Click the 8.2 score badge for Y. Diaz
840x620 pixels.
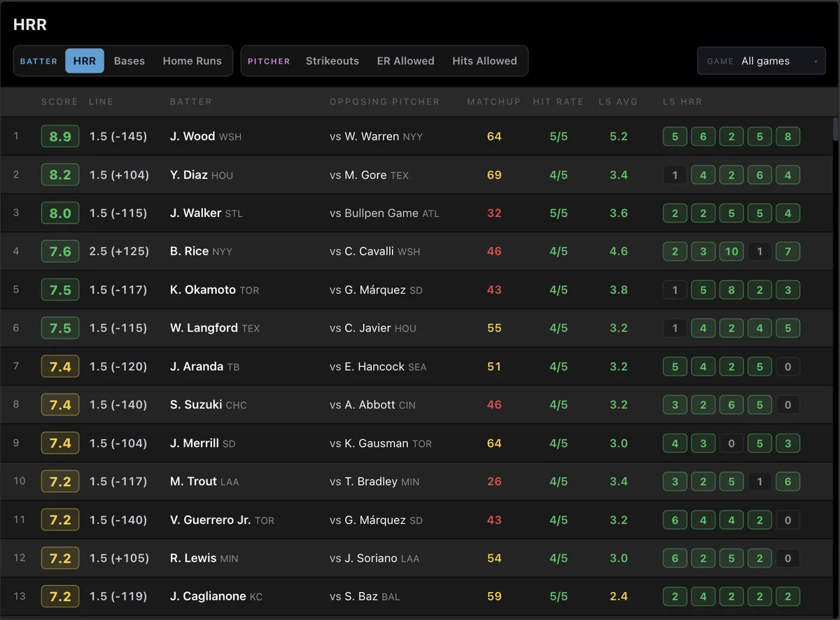[x=60, y=175]
